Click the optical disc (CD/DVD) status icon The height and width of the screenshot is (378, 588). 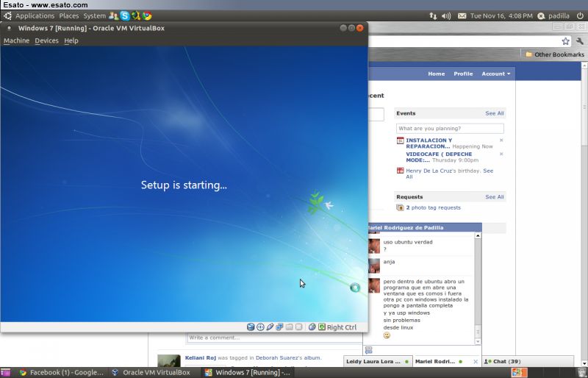pos(260,327)
